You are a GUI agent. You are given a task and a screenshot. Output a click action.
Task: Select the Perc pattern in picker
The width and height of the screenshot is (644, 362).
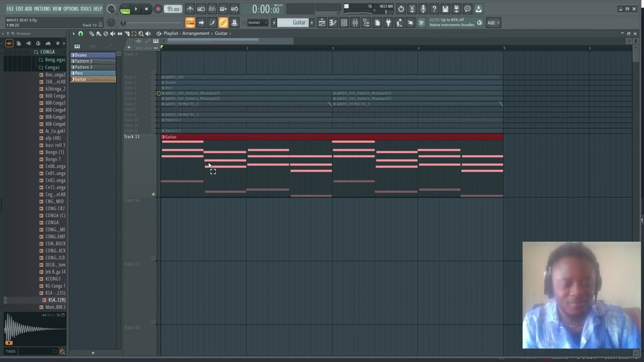[93, 73]
